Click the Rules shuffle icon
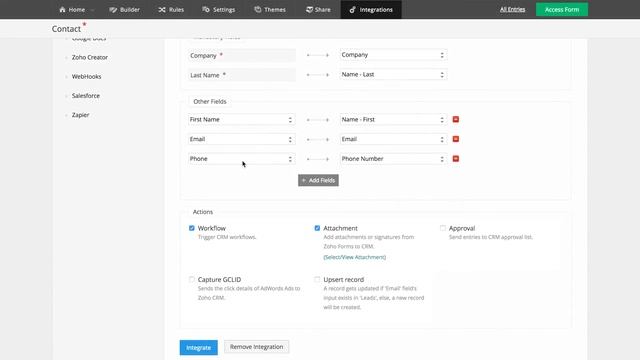The width and height of the screenshot is (640, 360). pos(162,9)
